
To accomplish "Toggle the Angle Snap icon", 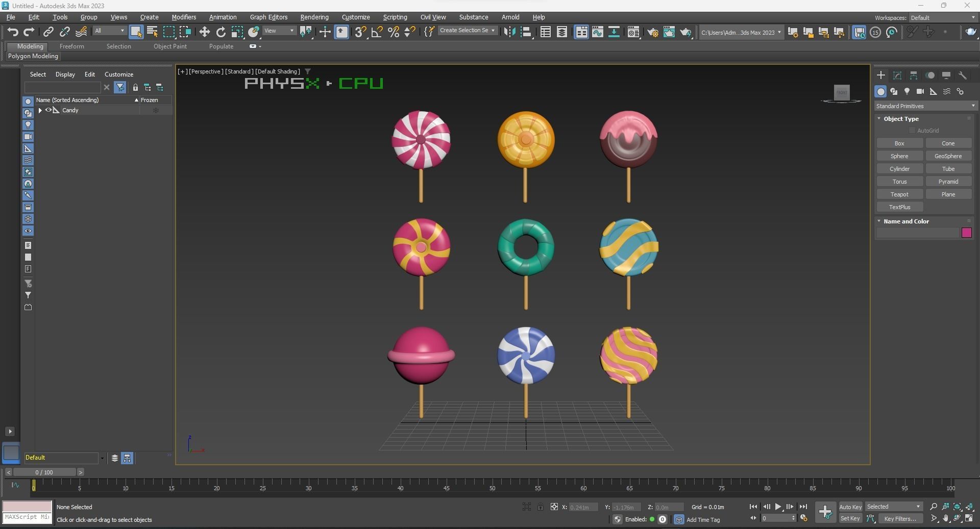I will click(377, 32).
